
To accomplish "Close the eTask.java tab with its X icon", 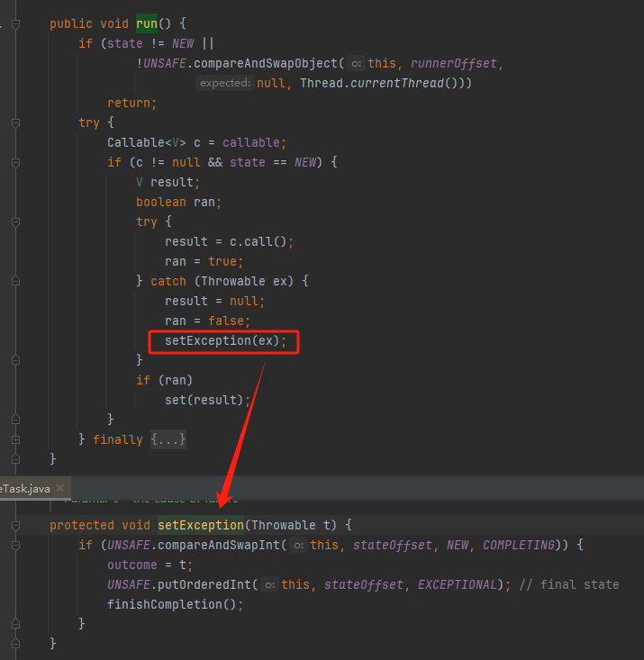I will 60,488.
